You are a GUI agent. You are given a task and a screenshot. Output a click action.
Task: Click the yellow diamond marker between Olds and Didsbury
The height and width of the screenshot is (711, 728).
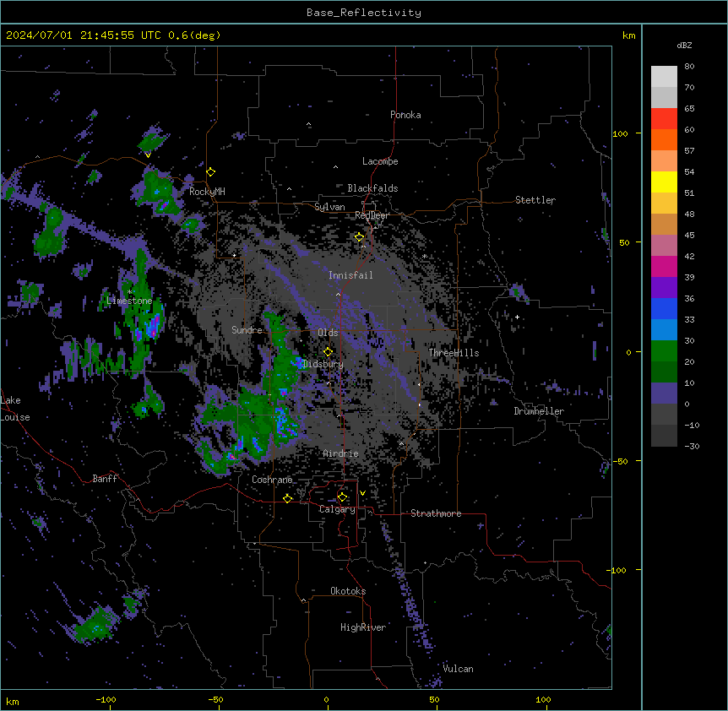click(x=329, y=352)
